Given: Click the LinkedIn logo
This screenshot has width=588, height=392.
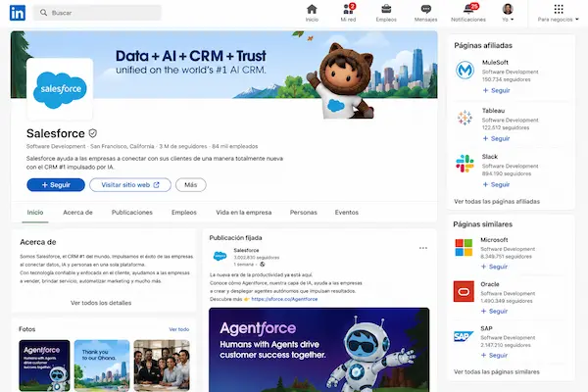Looking at the screenshot, I should pyautogui.click(x=18, y=13).
